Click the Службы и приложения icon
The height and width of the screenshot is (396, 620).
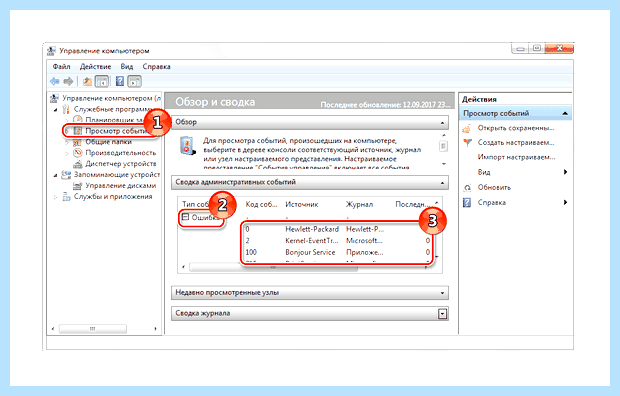[66, 197]
